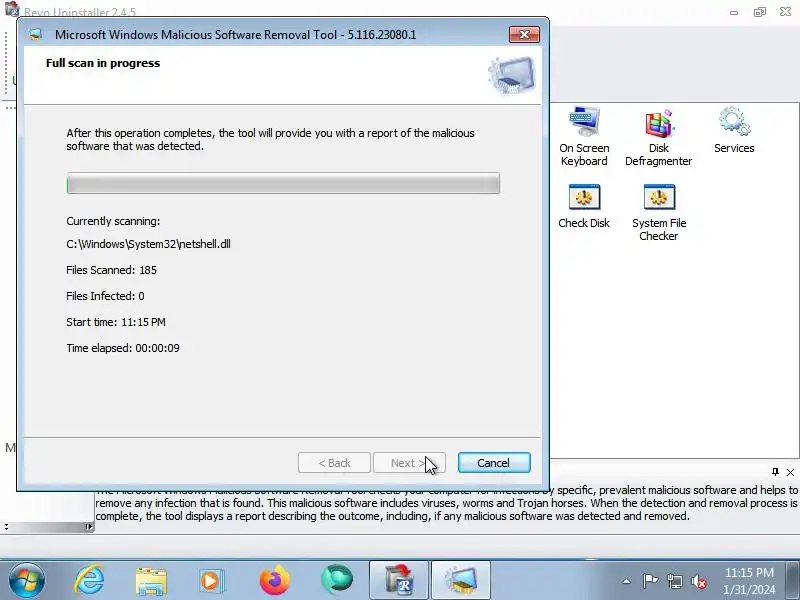Show hidden system tray icons
Screen dimensions: 800x600
coord(627,581)
